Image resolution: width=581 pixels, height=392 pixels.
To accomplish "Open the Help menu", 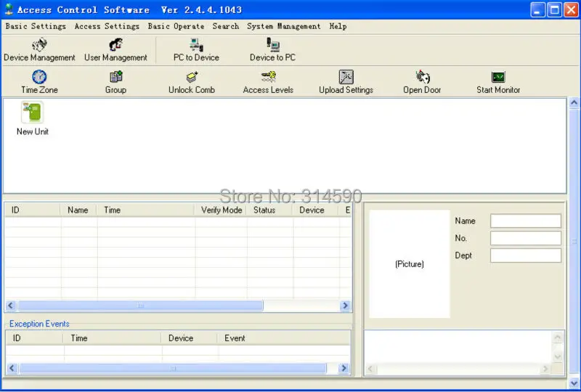I will tap(338, 26).
